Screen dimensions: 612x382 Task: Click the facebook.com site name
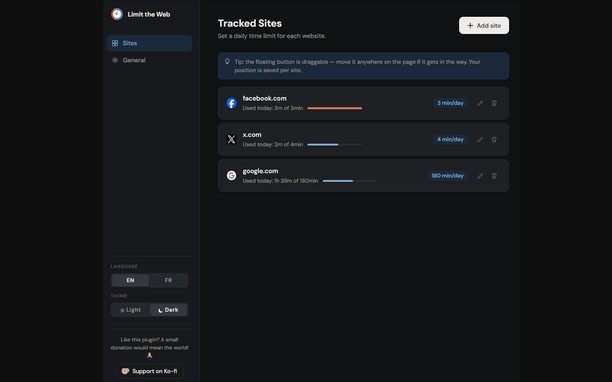(265, 98)
